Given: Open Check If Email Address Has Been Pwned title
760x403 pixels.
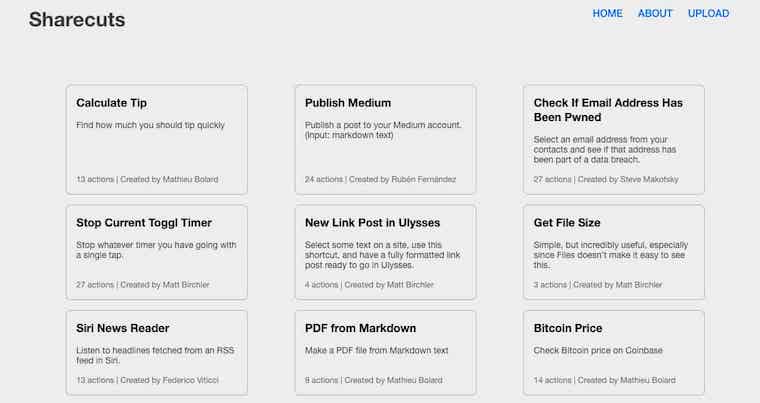Looking at the screenshot, I should click(x=608, y=110).
